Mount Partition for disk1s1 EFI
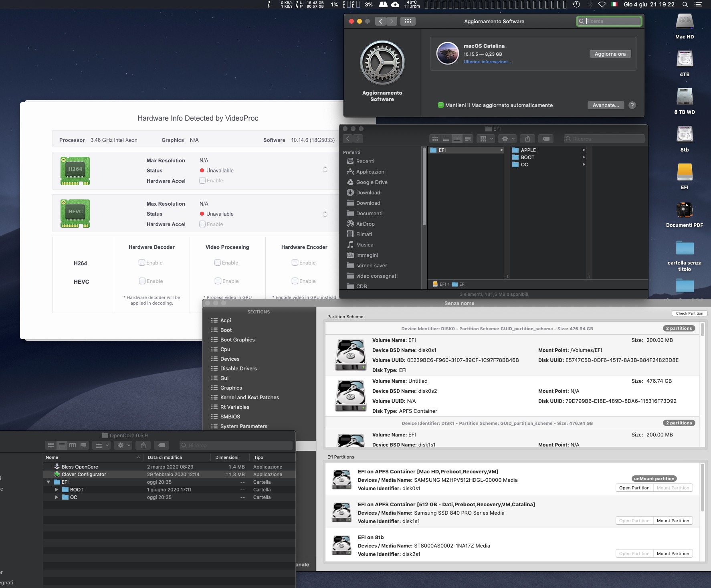This screenshot has height=588, width=711. [x=673, y=521]
